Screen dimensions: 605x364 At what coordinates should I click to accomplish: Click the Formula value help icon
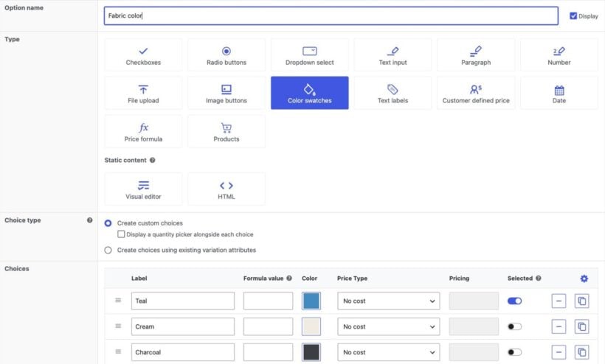[x=289, y=278]
